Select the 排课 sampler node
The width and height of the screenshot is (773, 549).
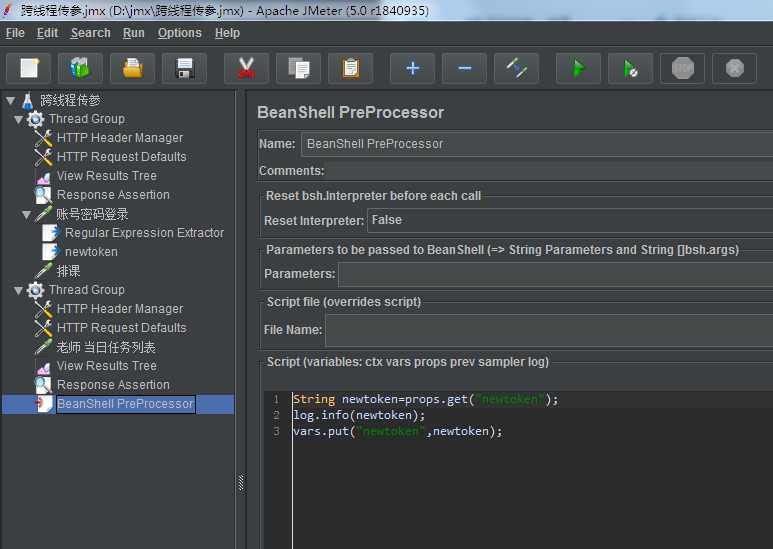point(68,271)
